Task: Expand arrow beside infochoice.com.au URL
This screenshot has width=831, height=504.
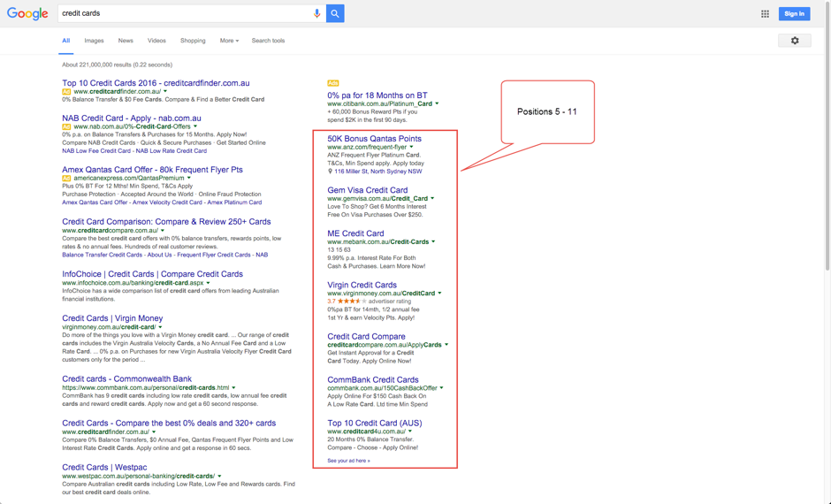Action: pos(208,283)
